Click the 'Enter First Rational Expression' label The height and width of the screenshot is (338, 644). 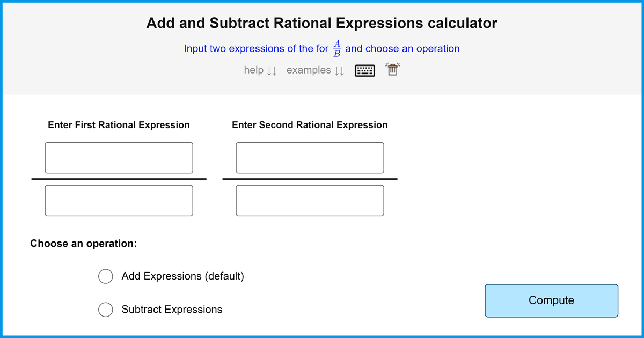119,125
